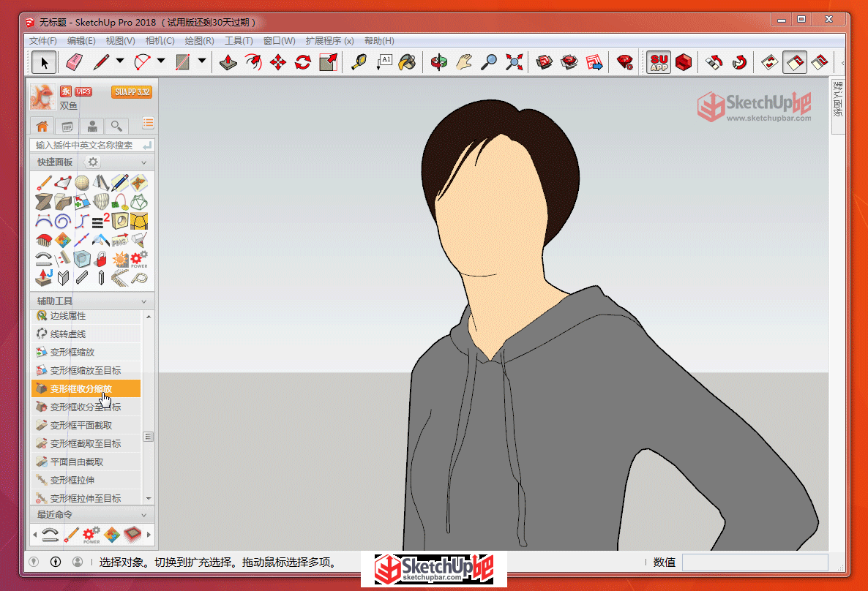Viewport: 868px width, 591px height.
Task: Click the PNG export plugin icon
Action: (119, 240)
